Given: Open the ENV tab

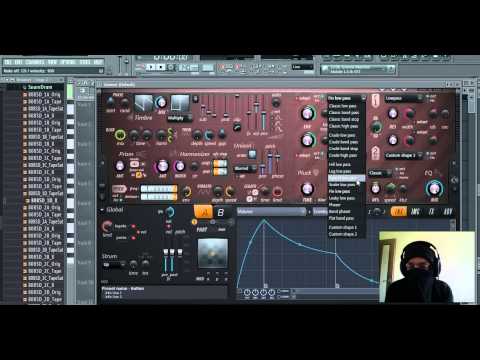Looking at the screenshot, I should (399, 212).
